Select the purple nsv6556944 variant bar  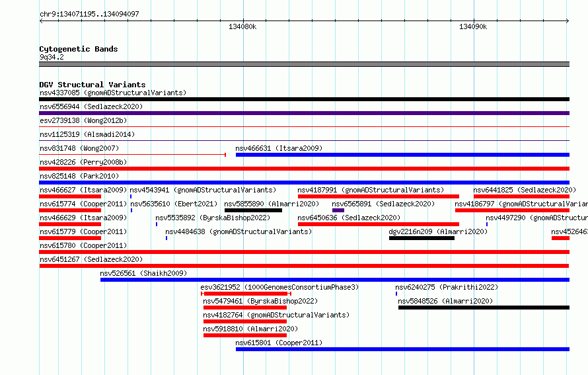click(x=304, y=113)
